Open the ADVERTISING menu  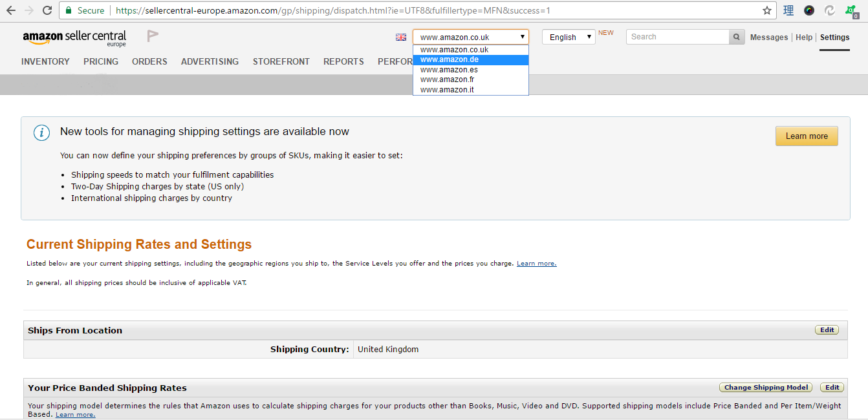pyautogui.click(x=210, y=61)
